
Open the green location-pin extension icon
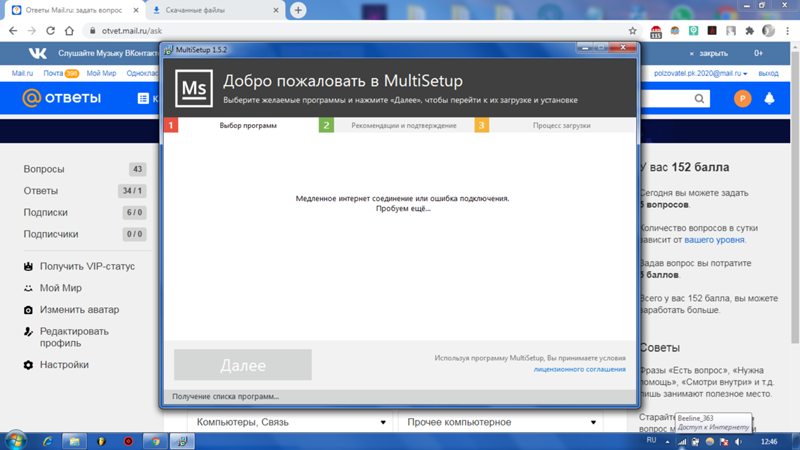(x=693, y=31)
